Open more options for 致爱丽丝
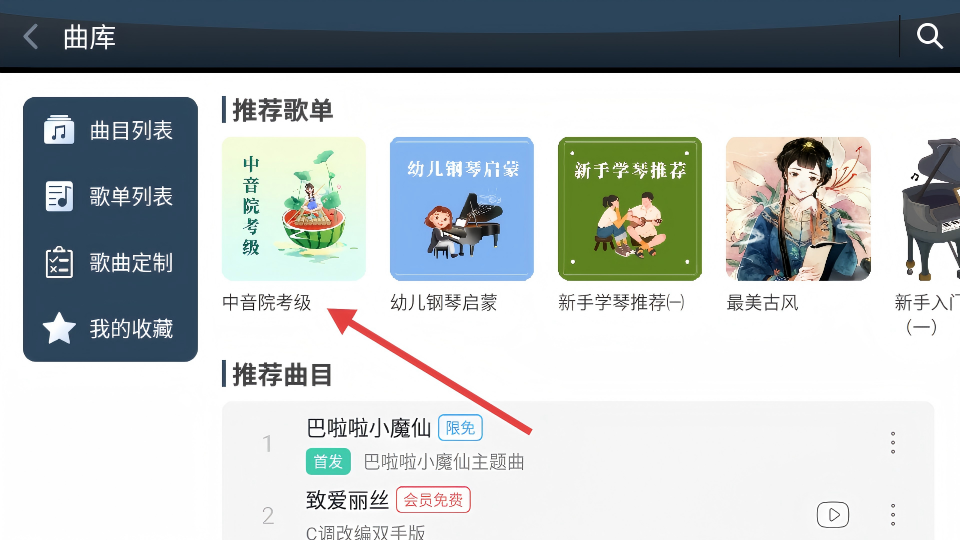 tap(893, 515)
